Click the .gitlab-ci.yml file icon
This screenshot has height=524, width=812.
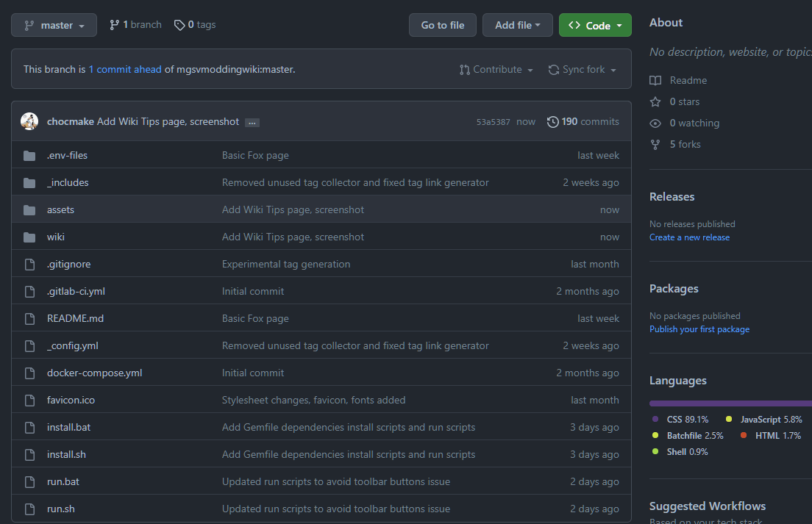pos(29,292)
